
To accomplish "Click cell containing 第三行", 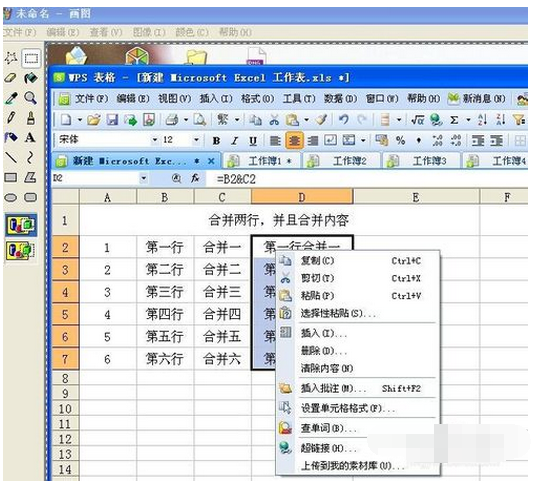I will (x=165, y=292).
